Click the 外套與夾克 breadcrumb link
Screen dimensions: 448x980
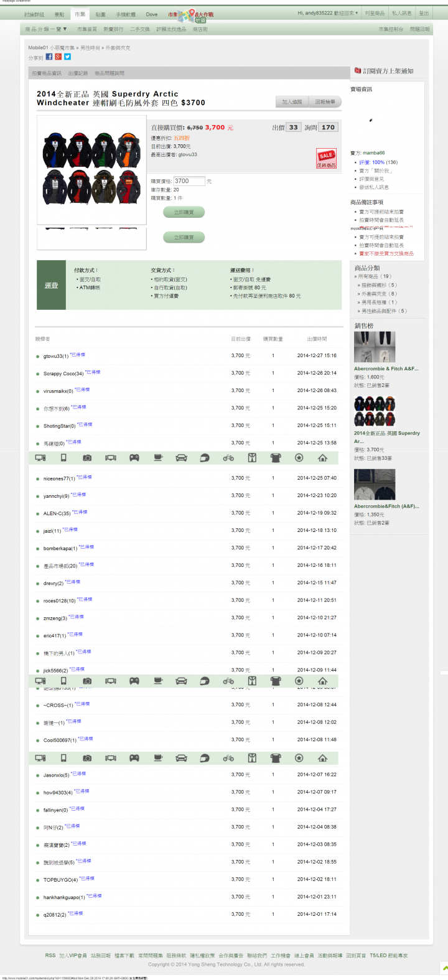(118, 48)
